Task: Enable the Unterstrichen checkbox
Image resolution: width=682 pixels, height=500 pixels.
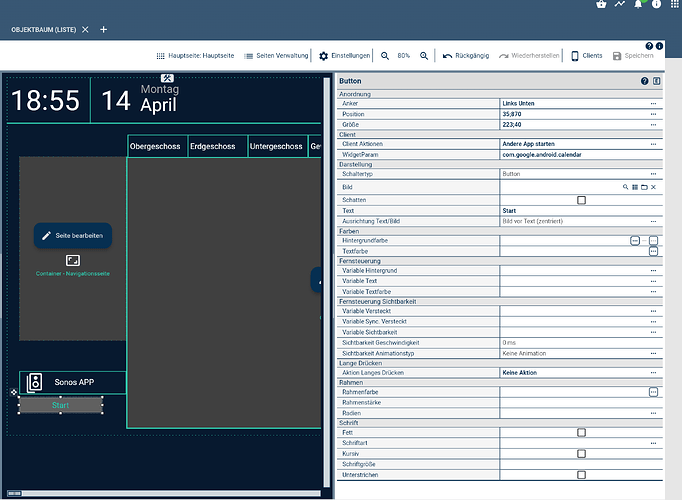Action: click(x=581, y=475)
